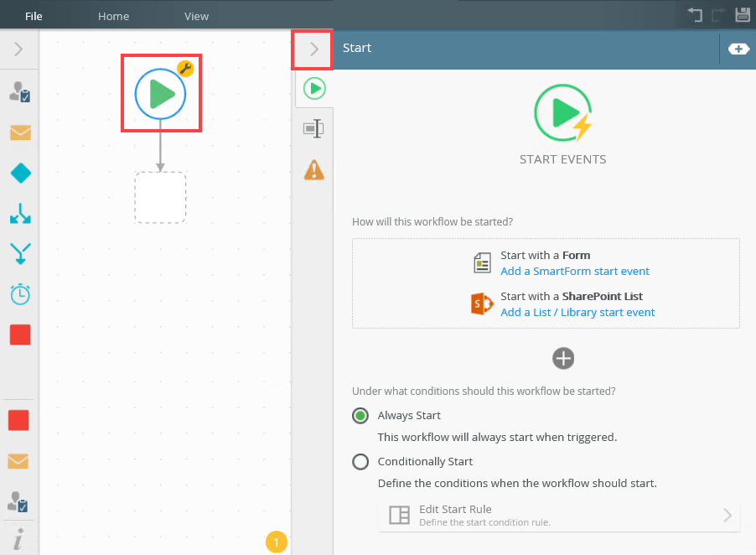Save the workflow with the disk icon
Screen dimensions: 756x555
(x=743, y=15)
